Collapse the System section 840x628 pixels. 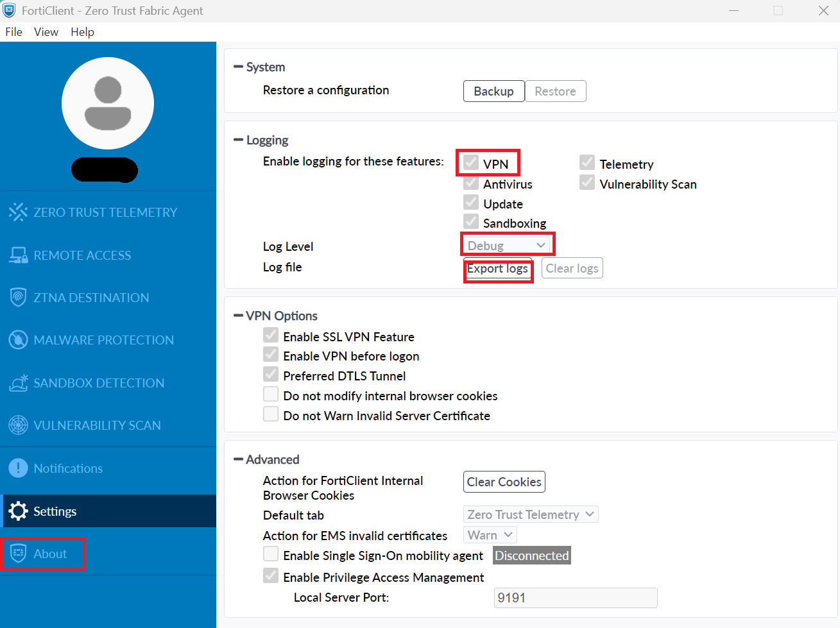(x=239, y=67)
